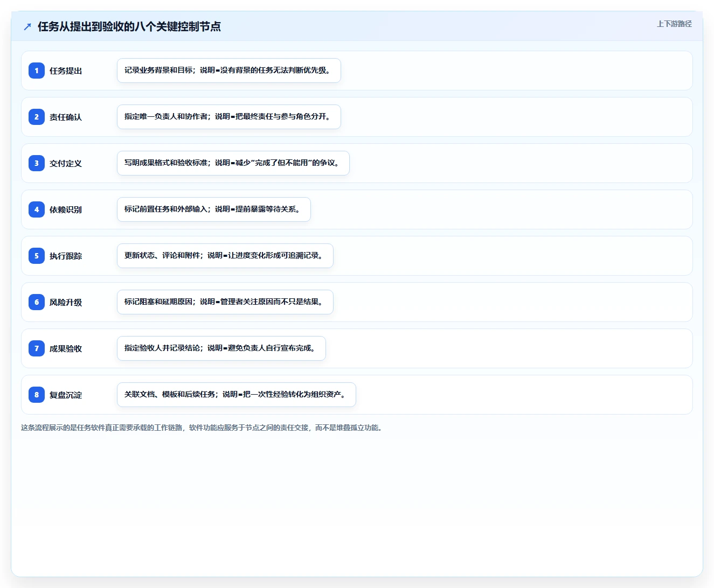Click the number 1 badge
The width and height of the screenshot is (714, 588).
click(x=37, y=71)
